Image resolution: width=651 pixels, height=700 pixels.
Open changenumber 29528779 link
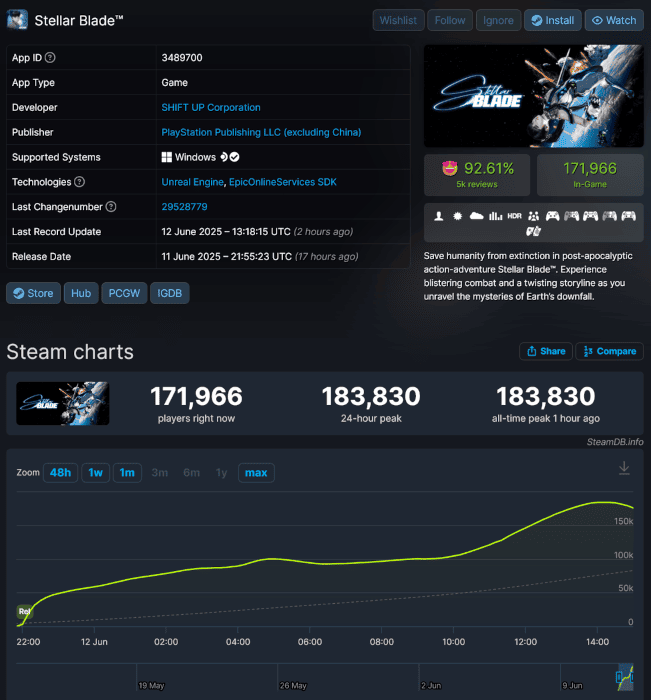coord(184,207)
